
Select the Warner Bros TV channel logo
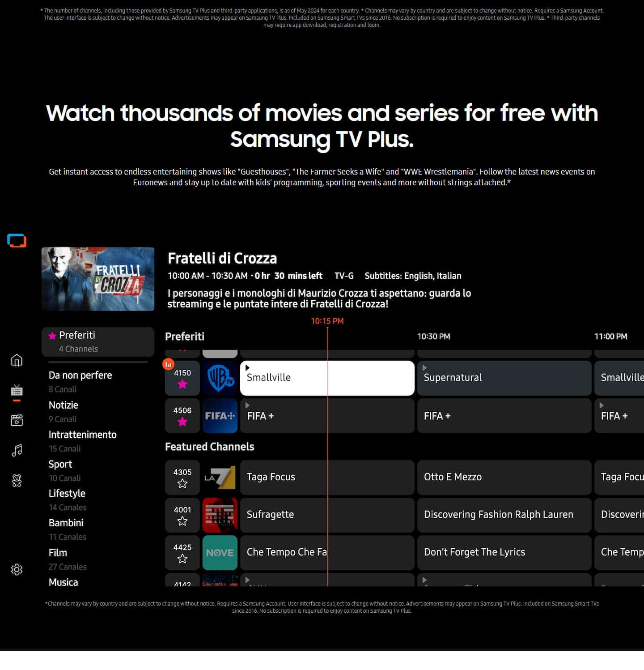click(220, 378)
